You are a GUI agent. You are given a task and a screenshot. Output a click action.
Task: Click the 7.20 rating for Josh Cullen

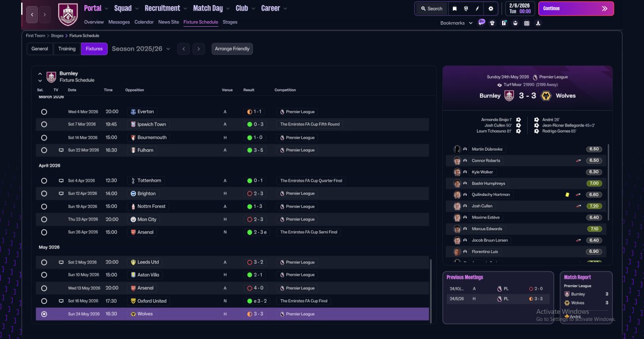click(x=594, y=206)
